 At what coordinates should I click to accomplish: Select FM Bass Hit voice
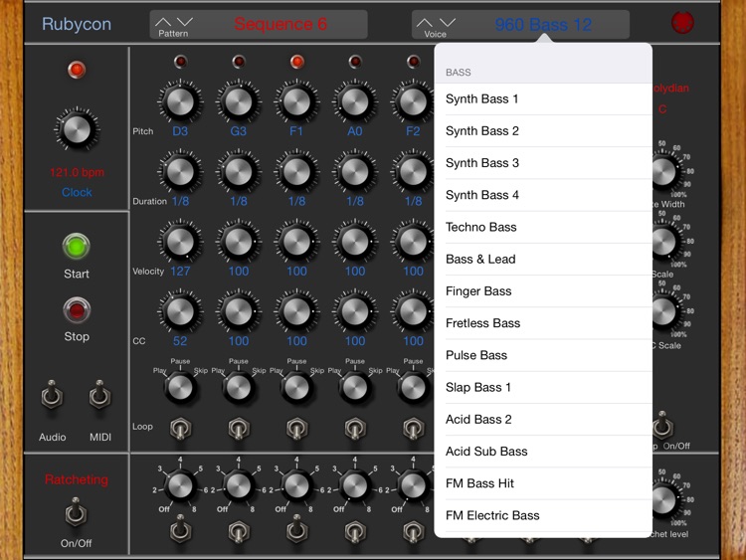pyautogui.click(x=543, y=483)
